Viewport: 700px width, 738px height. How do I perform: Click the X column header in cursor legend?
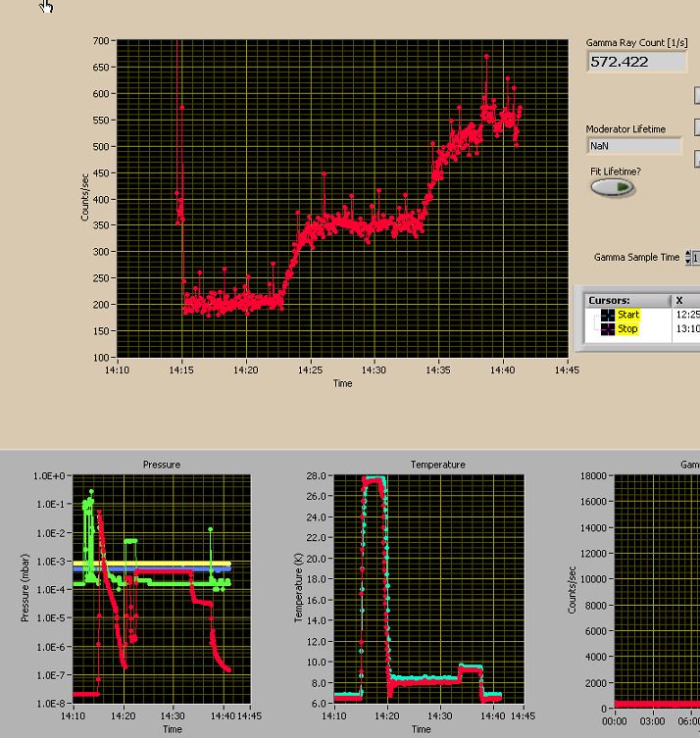[679, 300]
